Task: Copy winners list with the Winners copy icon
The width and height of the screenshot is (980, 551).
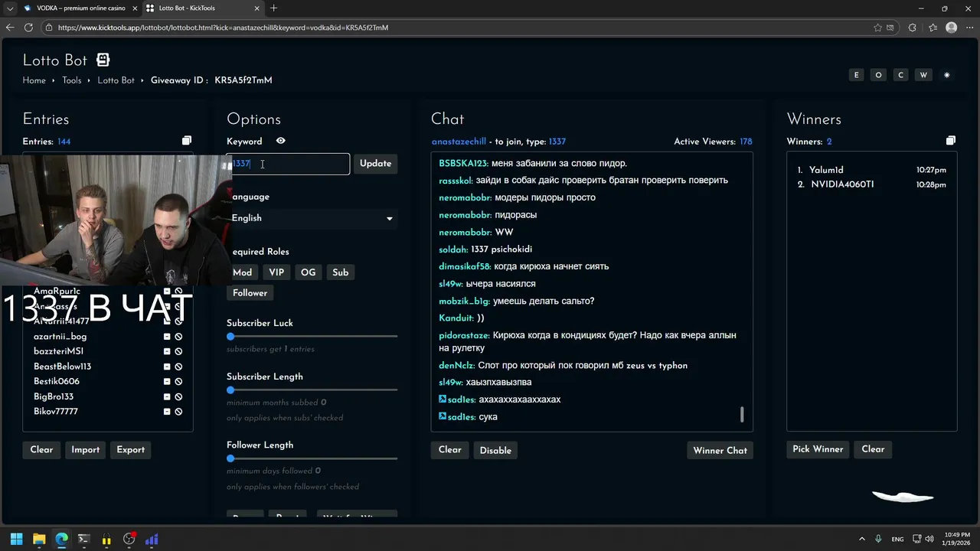Action: coord(951,141)
